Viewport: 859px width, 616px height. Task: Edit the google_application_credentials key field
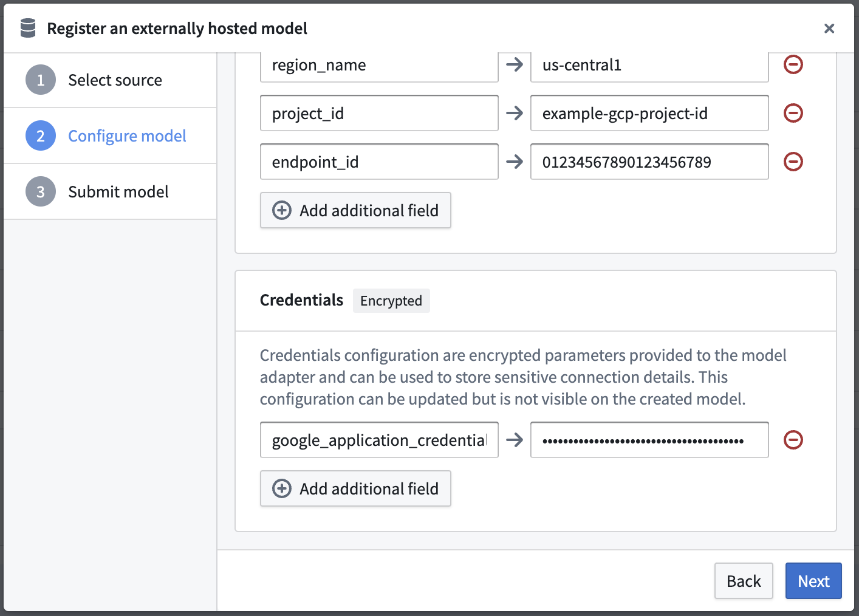coord(379,440)
